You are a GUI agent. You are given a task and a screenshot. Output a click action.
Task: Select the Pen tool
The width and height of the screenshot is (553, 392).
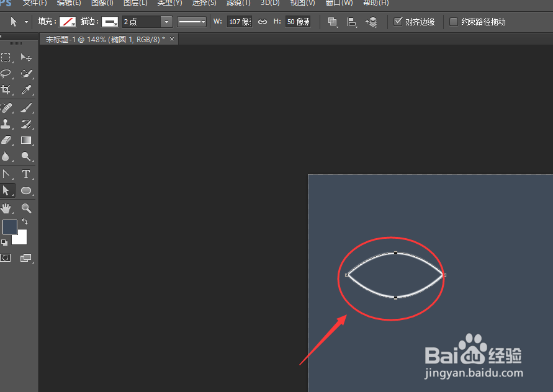pos(6,174)
